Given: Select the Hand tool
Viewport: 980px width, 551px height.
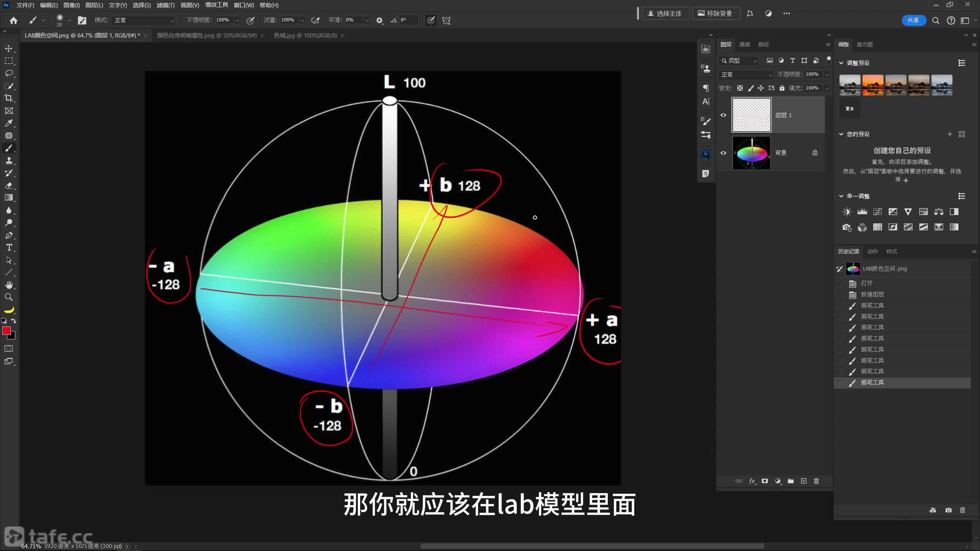Looking at the screenshot, I should click(9, 285).
